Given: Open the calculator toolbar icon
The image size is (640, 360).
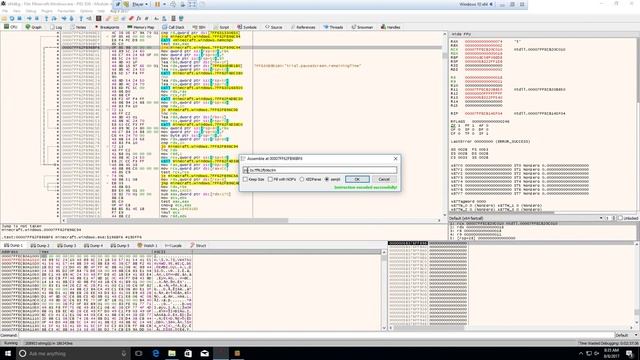Looking at the screenshot, I should point(173,18).
